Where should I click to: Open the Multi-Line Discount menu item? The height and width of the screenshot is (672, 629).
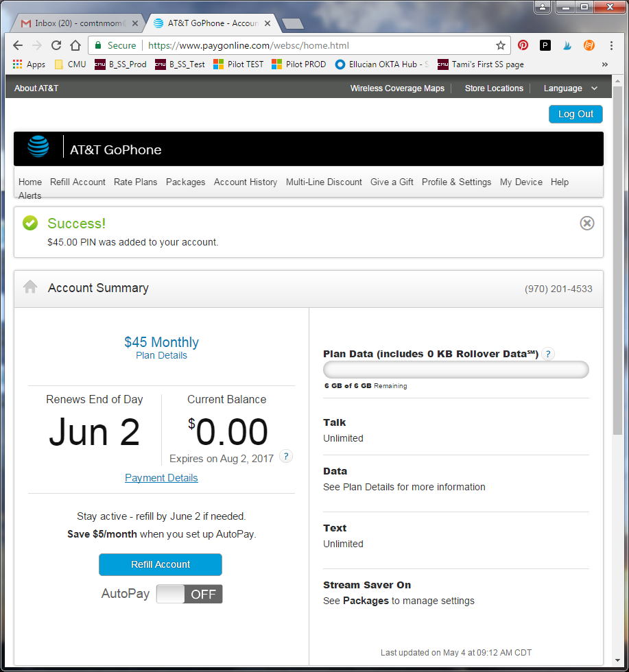coord(324,182)
